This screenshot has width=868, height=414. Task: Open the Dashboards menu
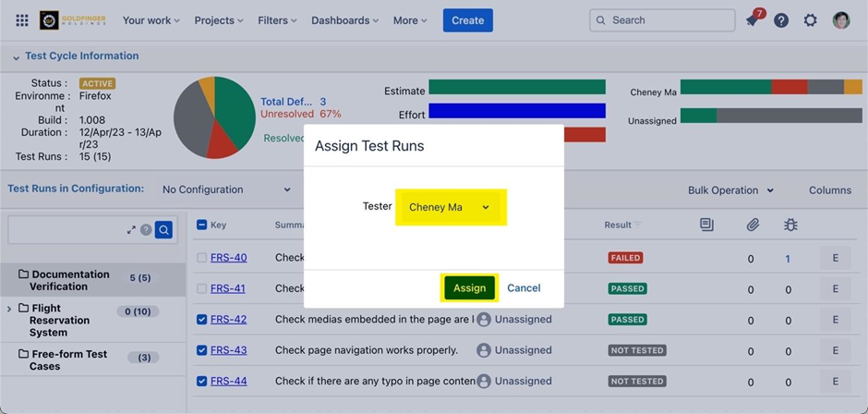pos(345,20)
